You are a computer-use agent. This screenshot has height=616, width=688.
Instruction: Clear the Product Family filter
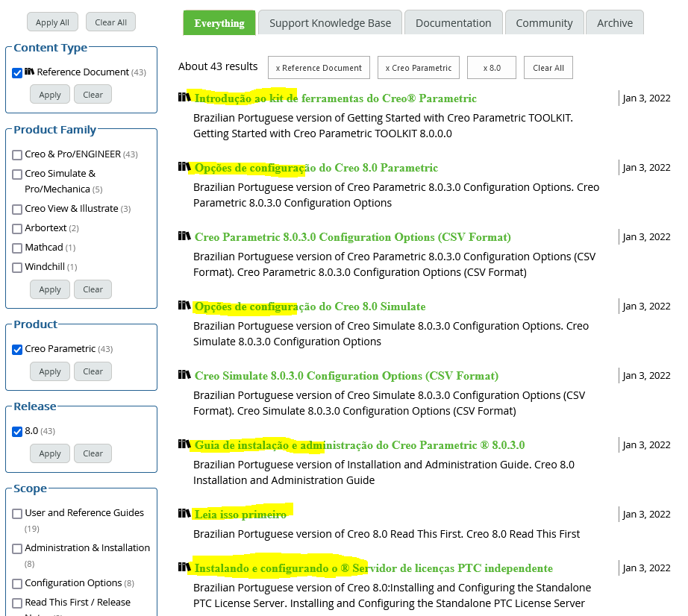pyautogui.click(x=93, y=289)
